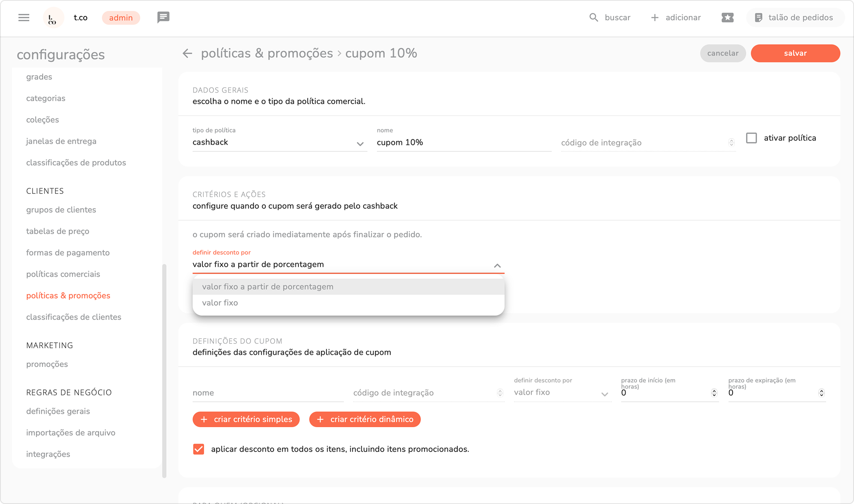Viewport: 854px width, 504px height.
Task: Click the plus icon beside adicionar
Action: coord(655,17)
